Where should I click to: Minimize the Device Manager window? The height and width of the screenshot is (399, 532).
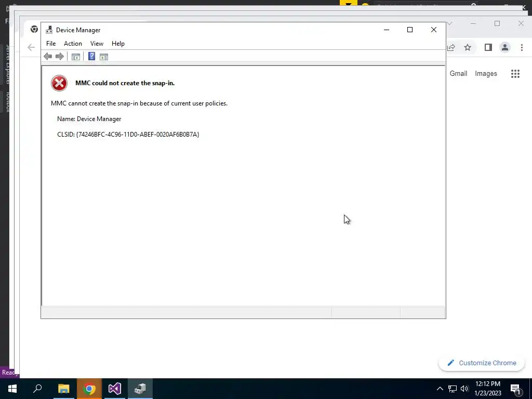click(387, 30)
